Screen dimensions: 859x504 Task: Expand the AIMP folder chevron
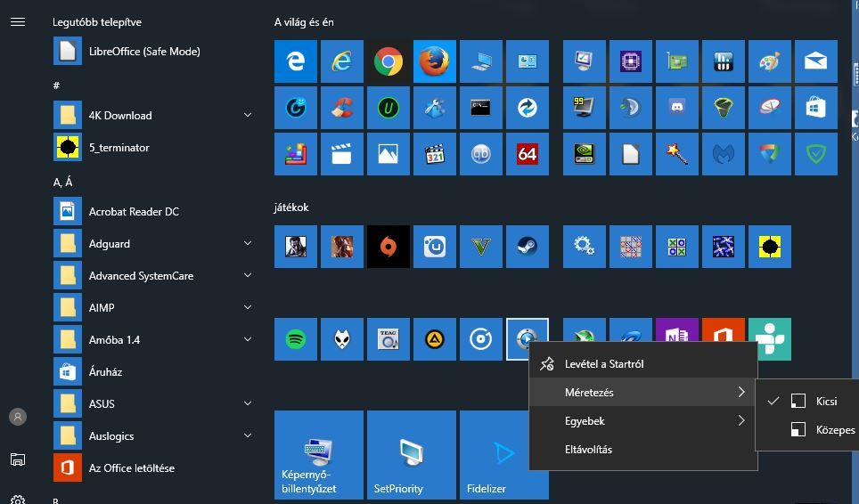(248, 307)
